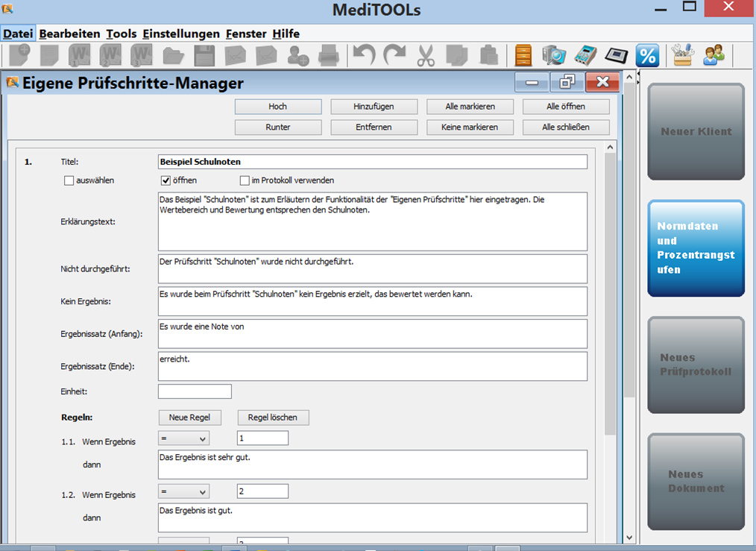Click the Regel löschen button
Image resolution: width=756 pixels, height=551 pixels.
(273, 418)
